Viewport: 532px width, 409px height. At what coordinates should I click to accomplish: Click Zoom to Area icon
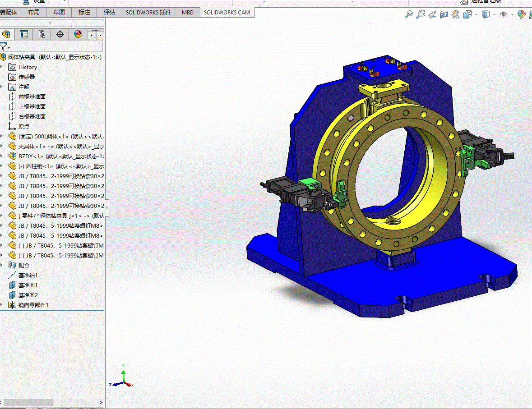pos(421,14)
